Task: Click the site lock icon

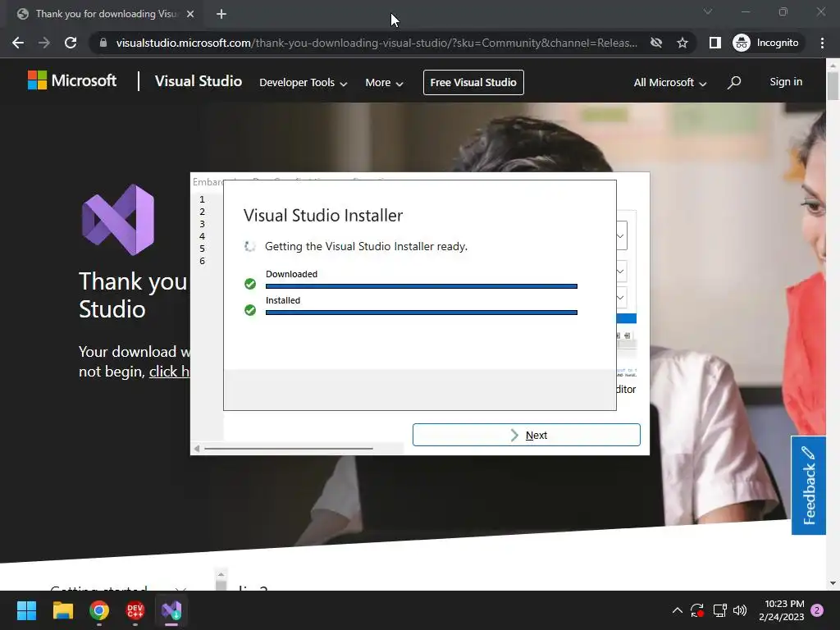Action: click(103, 43)
